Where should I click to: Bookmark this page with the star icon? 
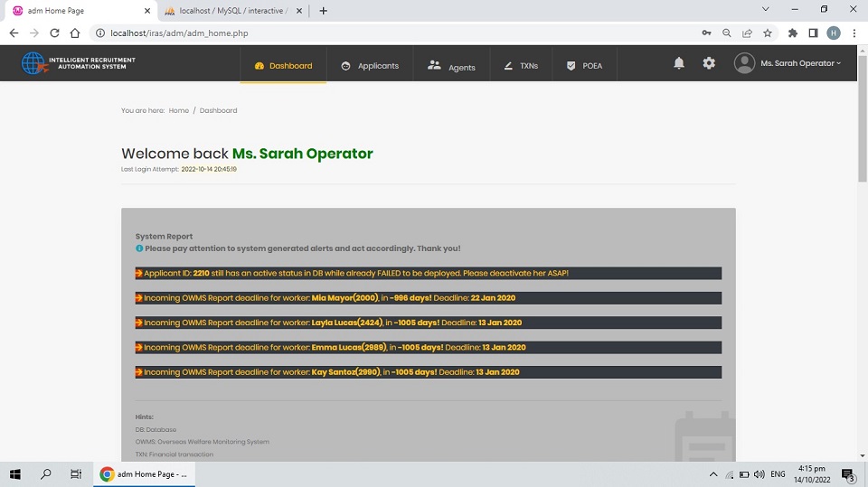pos(768,33)
